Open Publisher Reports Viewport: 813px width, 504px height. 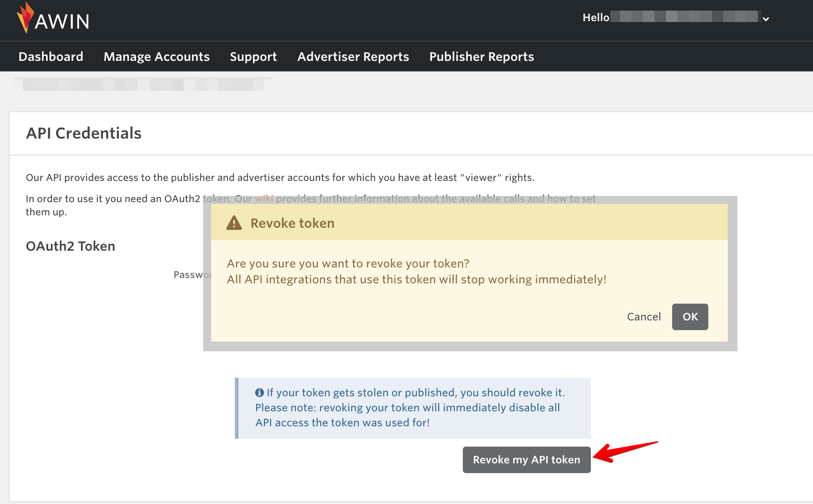point(481,56)
